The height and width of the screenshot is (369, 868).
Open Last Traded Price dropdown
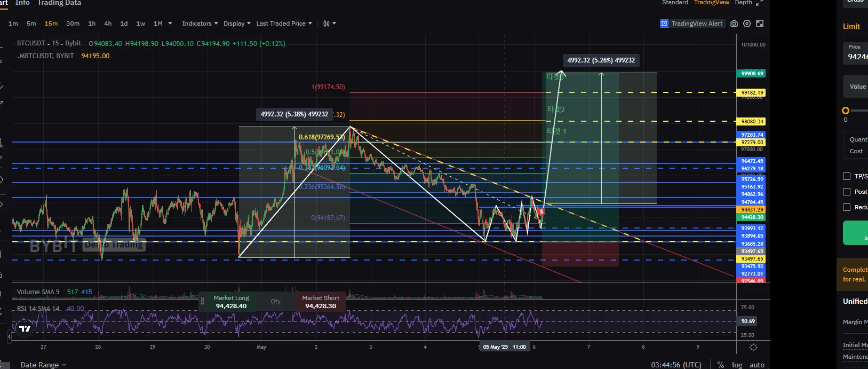[x=284, y=23]
